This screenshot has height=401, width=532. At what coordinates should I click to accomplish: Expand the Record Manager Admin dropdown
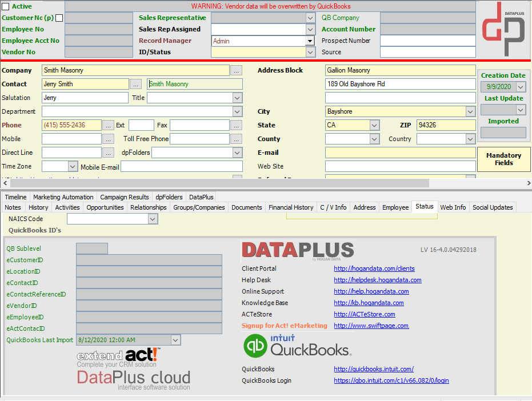(x=310, y=41)
